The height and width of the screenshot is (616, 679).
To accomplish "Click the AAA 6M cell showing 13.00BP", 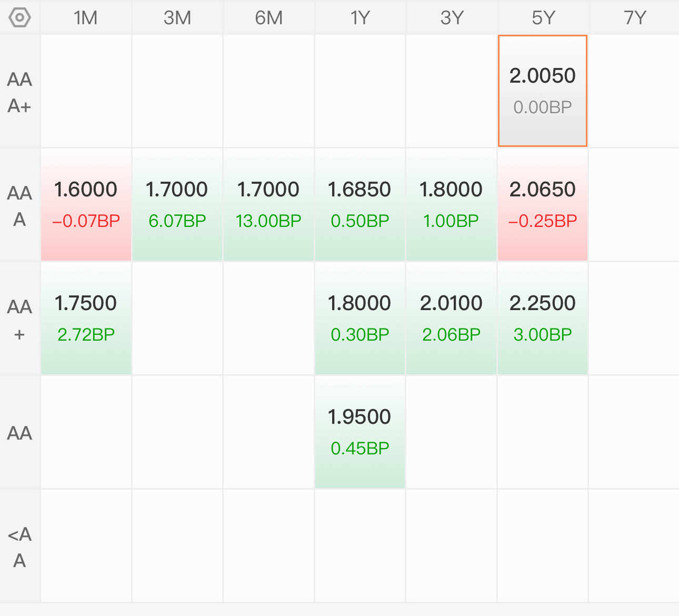I will (269, 204).
